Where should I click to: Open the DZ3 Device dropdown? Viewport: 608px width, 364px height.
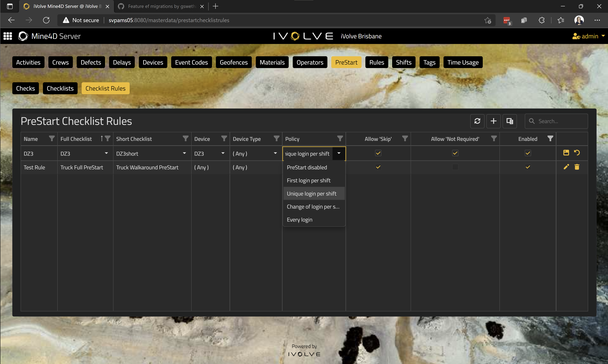[x=223, y=153]
